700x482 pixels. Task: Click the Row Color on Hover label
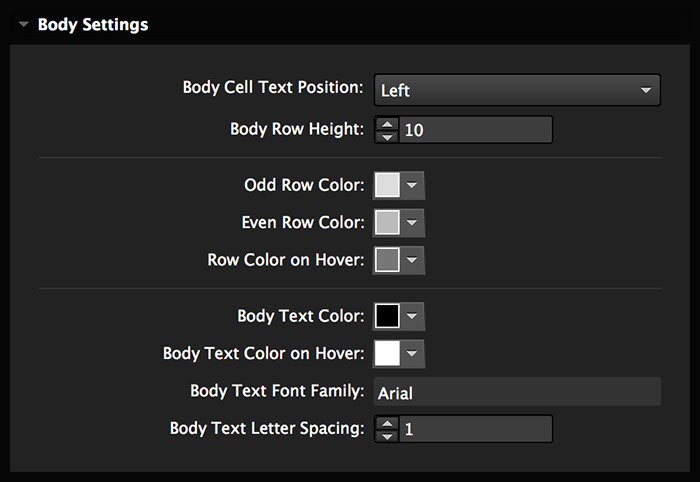pos(286,260)
